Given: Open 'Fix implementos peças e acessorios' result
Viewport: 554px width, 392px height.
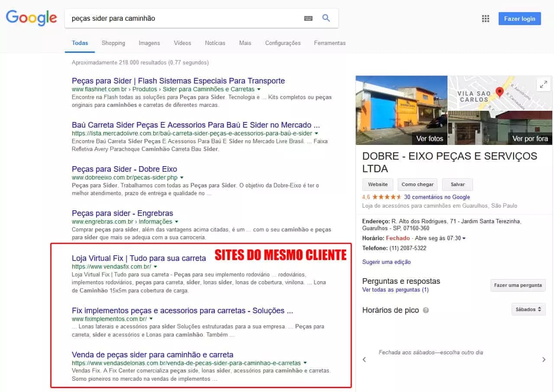Looking at the screenshot, I should click(183, 311).
